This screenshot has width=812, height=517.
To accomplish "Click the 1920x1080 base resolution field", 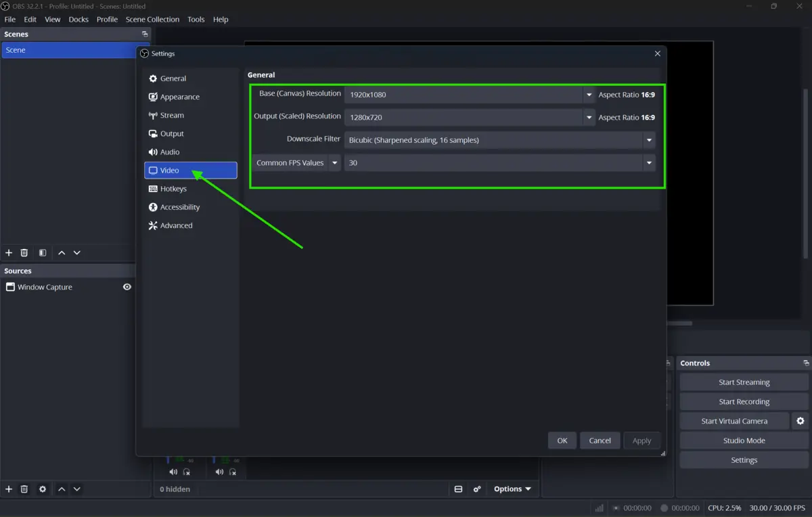I will pos(464,95).
